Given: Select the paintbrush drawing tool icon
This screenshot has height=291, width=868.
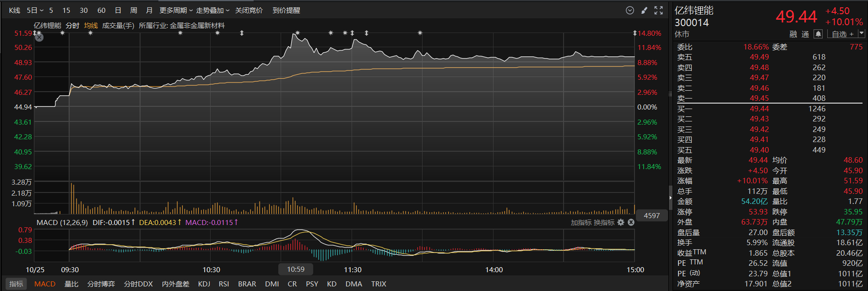Looking at the screenshot, I should point(644,11).
